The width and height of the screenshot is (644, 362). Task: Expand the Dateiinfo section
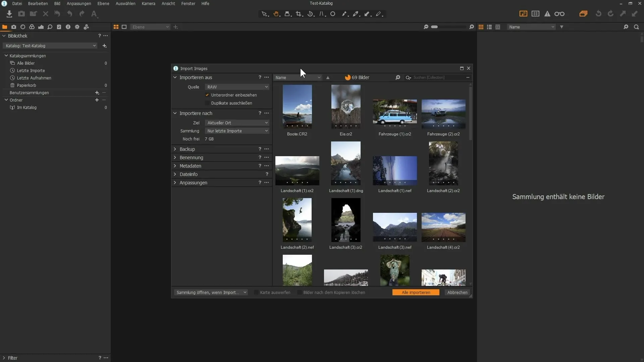[175, 174]
